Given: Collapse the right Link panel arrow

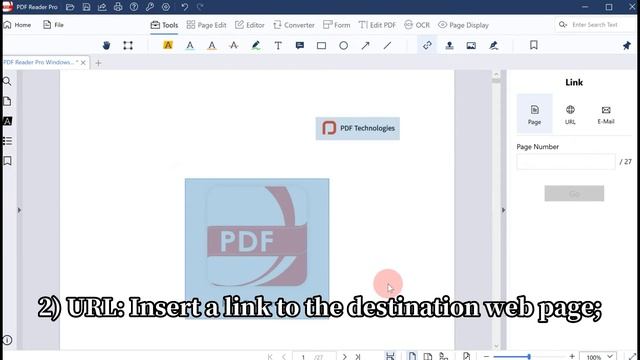Looking at the screenshot, I should pyautogui.click(x=503, y=210).
